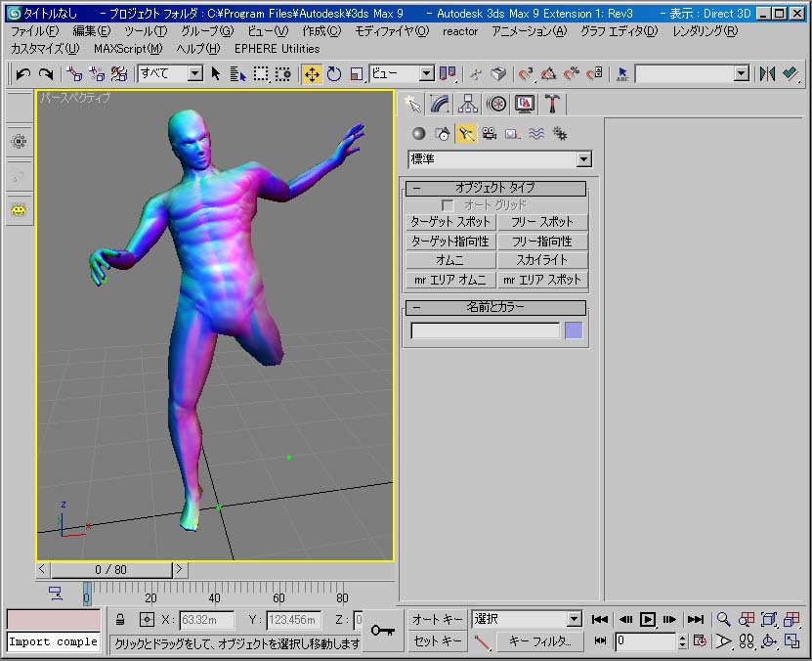Image resolution: width=812 pixels, height=661 pixels.
Task: Click the Play Animation button
Action: coord(648,619)
